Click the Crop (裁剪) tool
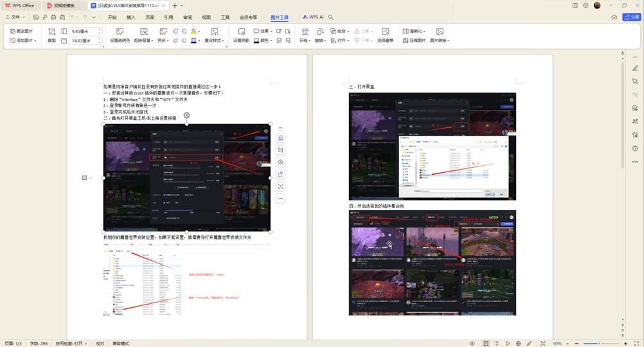 [x=52, y=35]
